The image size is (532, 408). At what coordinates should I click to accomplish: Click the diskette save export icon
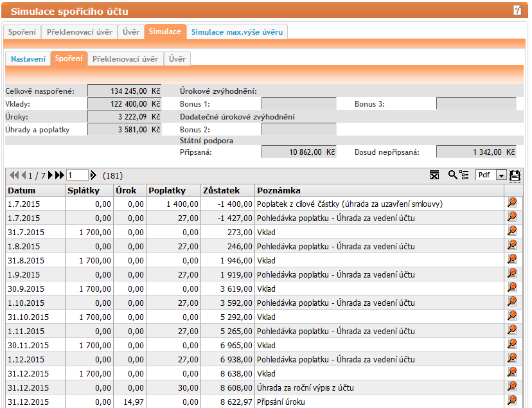point(515,175)
